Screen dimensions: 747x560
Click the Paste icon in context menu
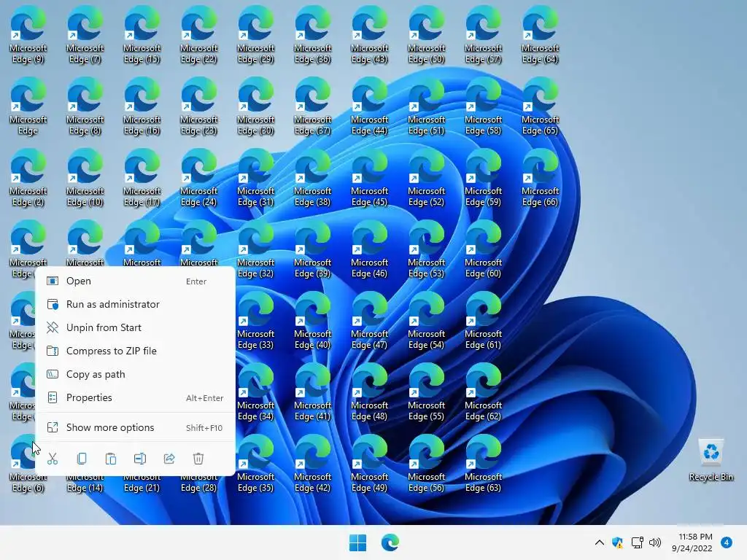point(111,459)
